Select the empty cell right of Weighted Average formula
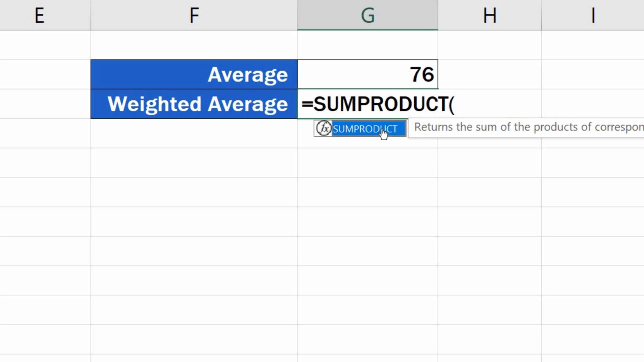The width and height of the screenshot is (644, 362). tap(489, 104)
